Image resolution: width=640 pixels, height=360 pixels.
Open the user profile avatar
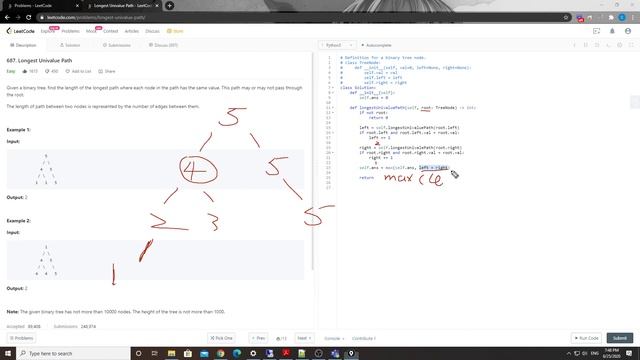tap(628, 31)
